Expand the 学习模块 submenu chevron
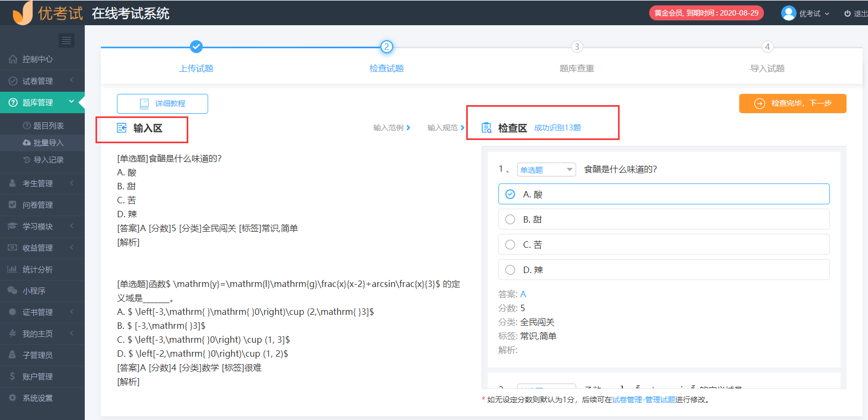This screenshot has height=420, width=868. click(x=71, y=226)
